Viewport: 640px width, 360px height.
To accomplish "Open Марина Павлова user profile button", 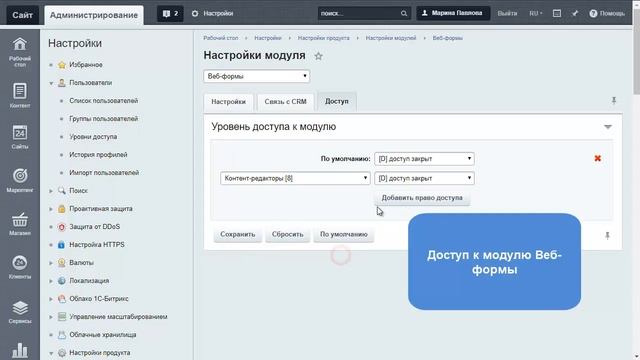I will pyautogui.click(x=453, y=13).
